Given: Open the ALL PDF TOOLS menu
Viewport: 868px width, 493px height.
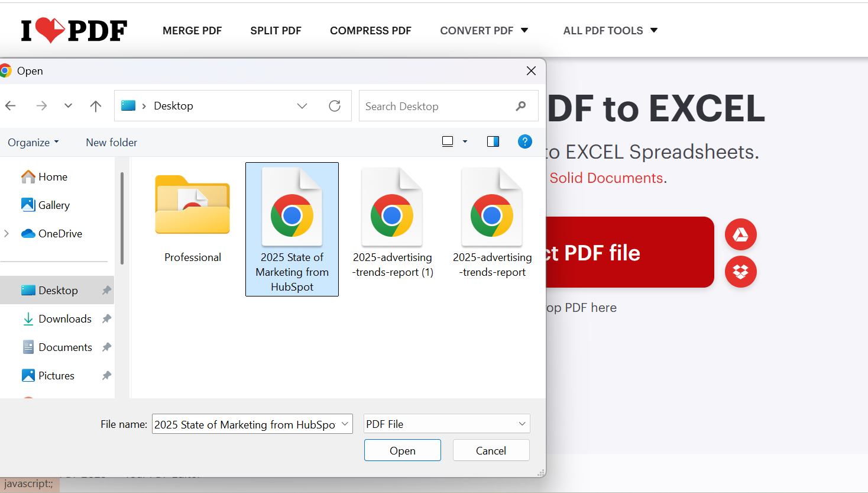Looking at the screenshot, I should (x=610, y=30).
